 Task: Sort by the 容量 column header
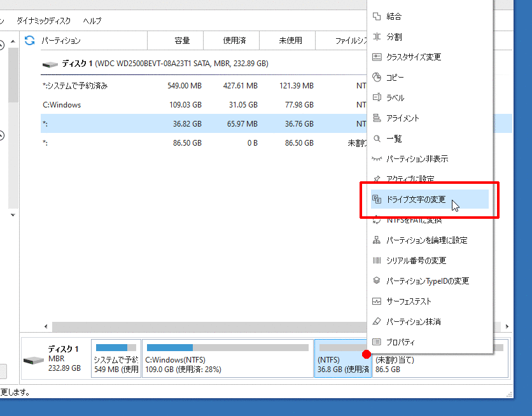tap(182, 41)
